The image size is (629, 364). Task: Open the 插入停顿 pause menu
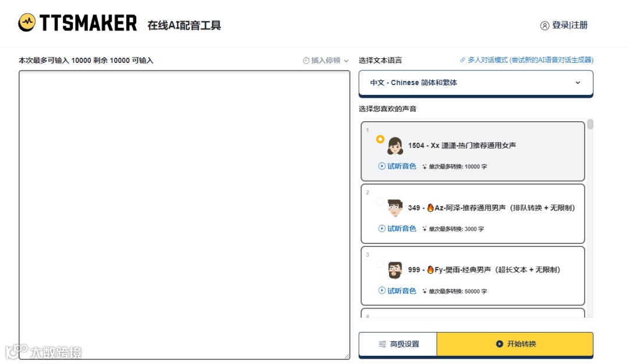326,61
